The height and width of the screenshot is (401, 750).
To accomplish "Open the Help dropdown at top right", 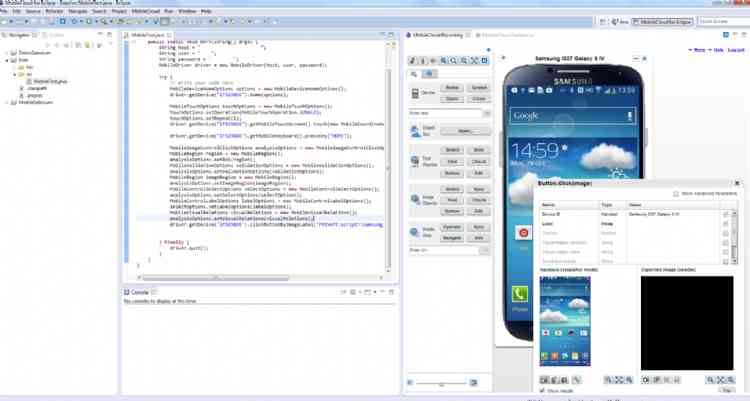I will click(716, 50).
